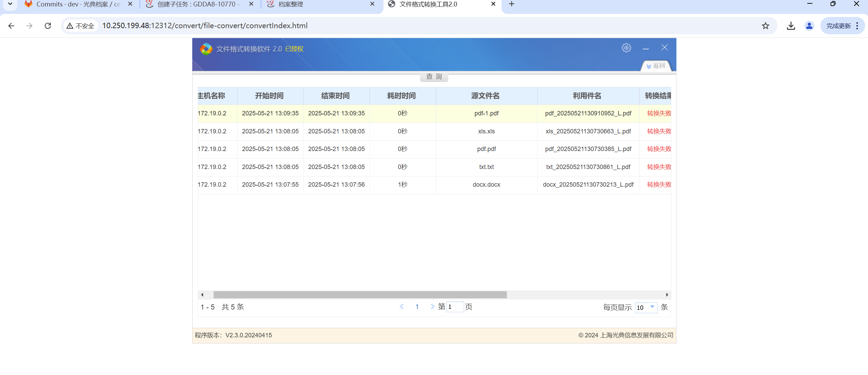Click the scrollbar right arrow
Image resolution: width=868 pixels, height=375 pixels.
pyautogui.click(x=667, y=295)
